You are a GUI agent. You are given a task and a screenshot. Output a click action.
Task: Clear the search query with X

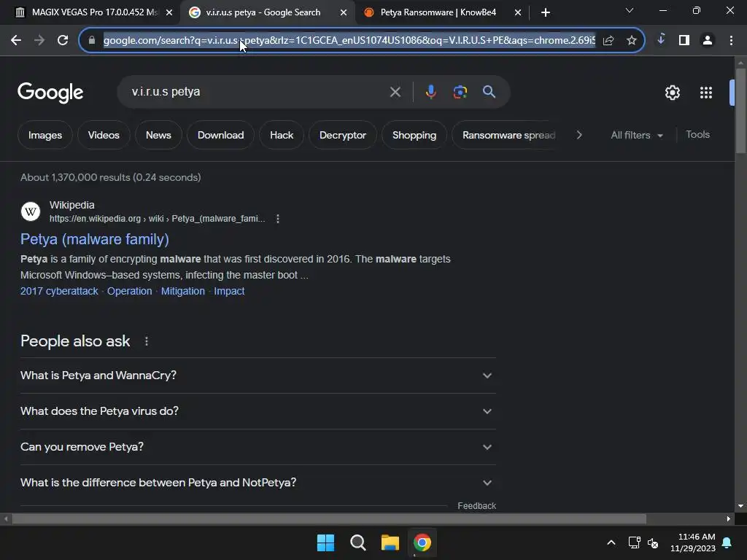(395, 92)
